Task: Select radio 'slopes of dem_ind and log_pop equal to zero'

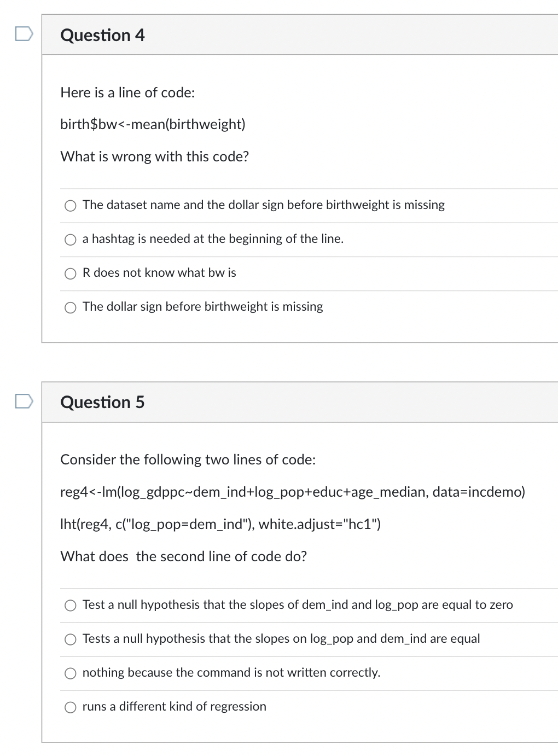Action: (x=71, y=606)
